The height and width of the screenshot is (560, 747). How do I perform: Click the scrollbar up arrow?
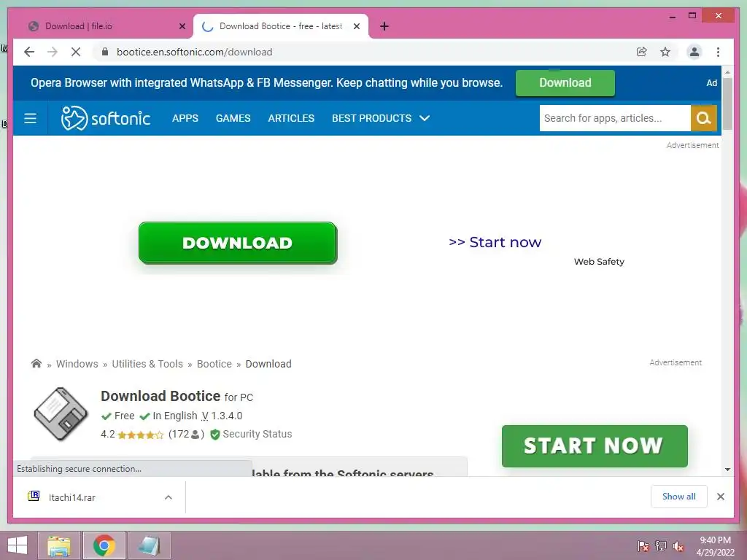727,72
